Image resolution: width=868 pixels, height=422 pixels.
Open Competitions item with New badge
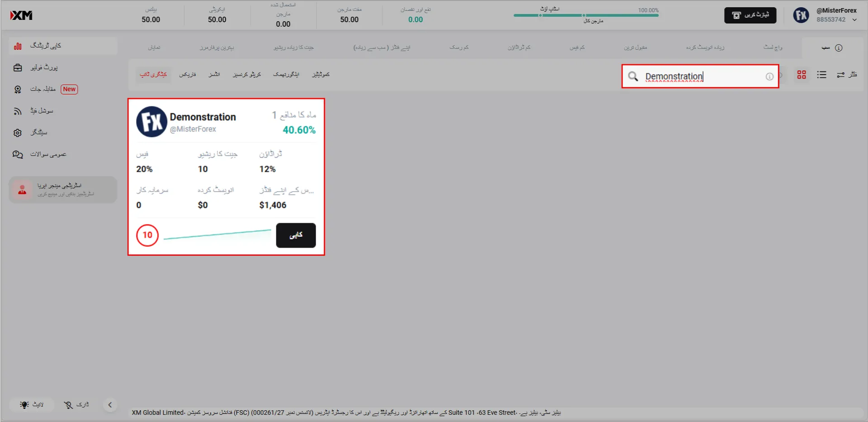pyautogui.click(x=63, y=89)
